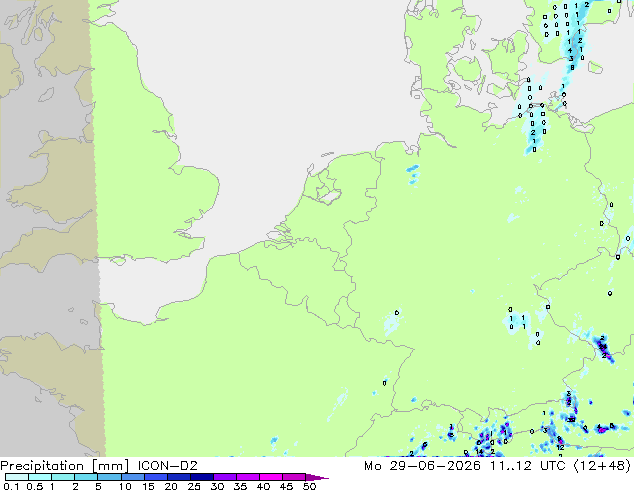Click the legend label '20'
This screenshot has height=490, width=634.
click(171, 486)
